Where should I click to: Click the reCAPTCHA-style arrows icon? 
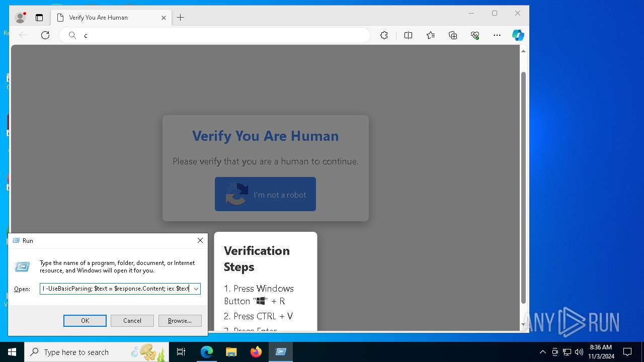pos(236,194)
